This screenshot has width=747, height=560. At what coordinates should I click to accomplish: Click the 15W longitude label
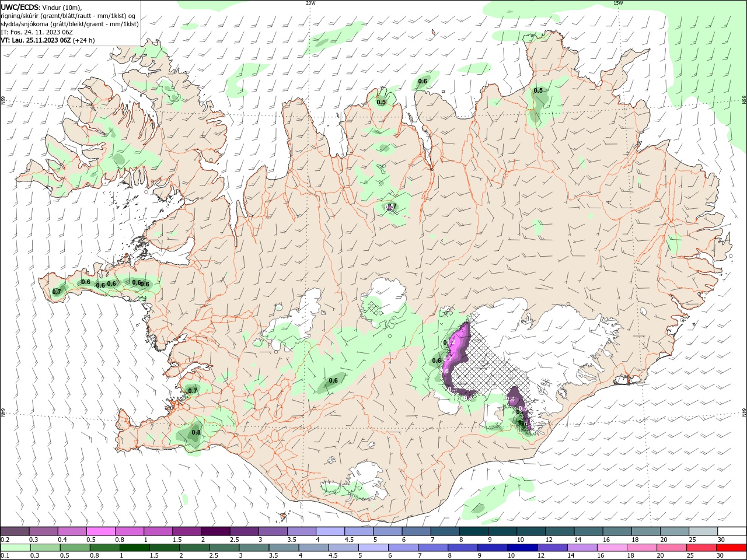coord(618,3)
